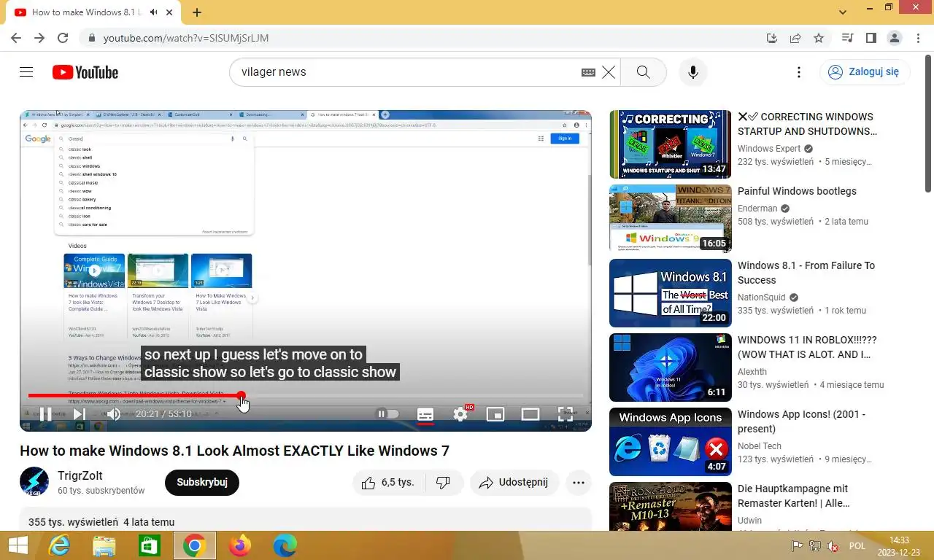Open the TrigrZolt channel avatar
The height and width of the screenshot is (560, 934).
click(34, 482)
